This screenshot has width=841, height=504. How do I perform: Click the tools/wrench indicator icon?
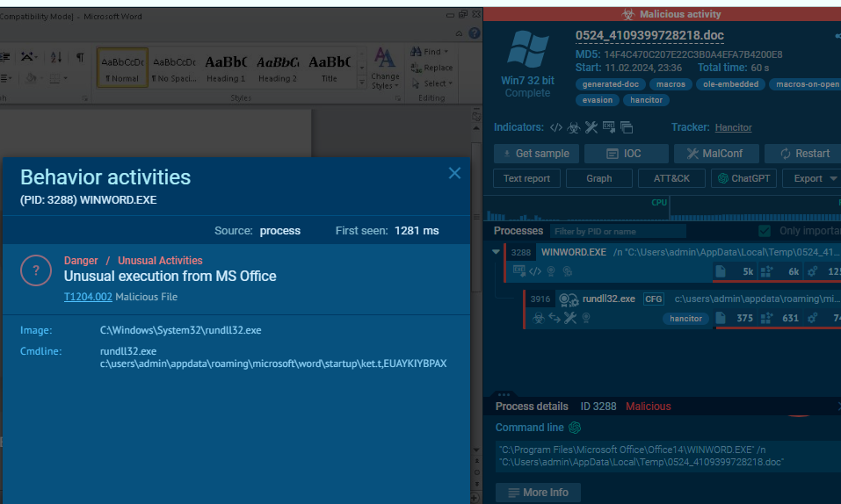click(591, 127)
